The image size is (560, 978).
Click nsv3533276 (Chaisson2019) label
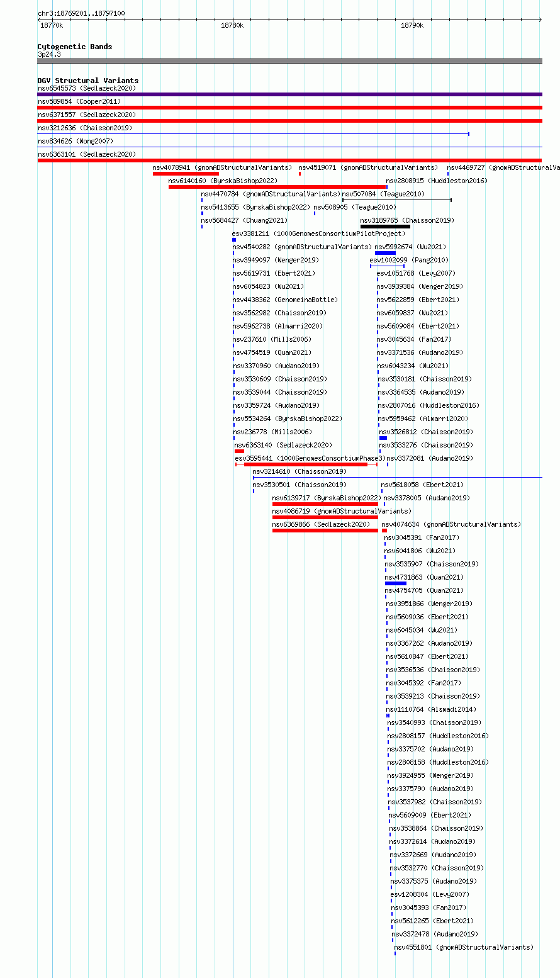[x=426, y=445]
